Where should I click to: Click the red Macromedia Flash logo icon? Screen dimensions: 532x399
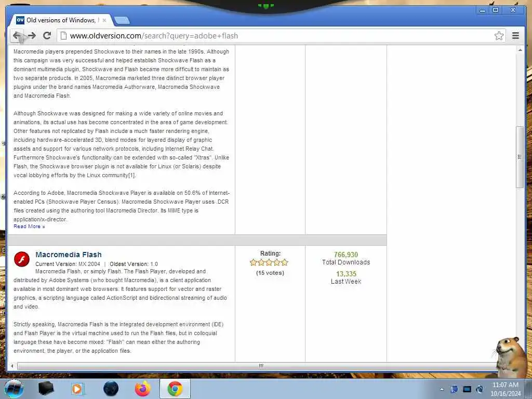point(22,260)
